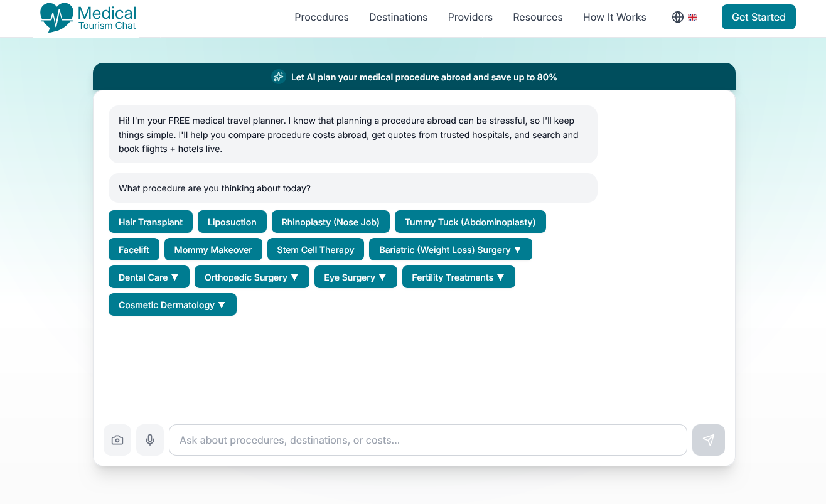This screenshot has width=826, height=504.
Task: Navigate to the Destinations menu item
Action: (x=398, y=17)
